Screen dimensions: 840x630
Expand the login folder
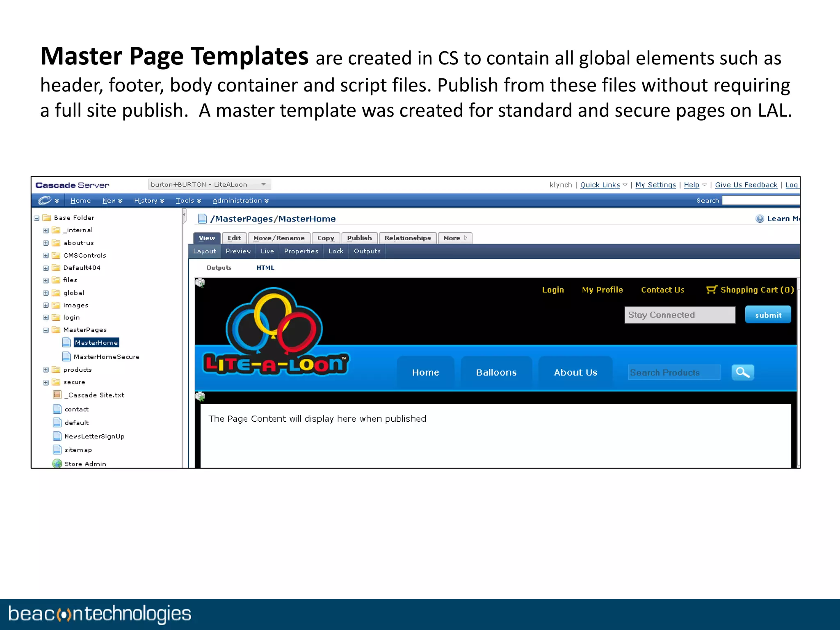(46, 318)
